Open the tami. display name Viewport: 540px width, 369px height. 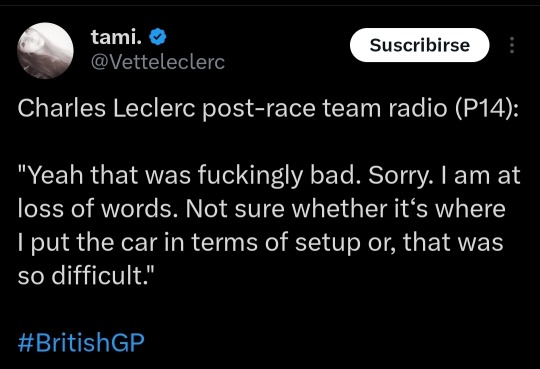click(116, 36)
